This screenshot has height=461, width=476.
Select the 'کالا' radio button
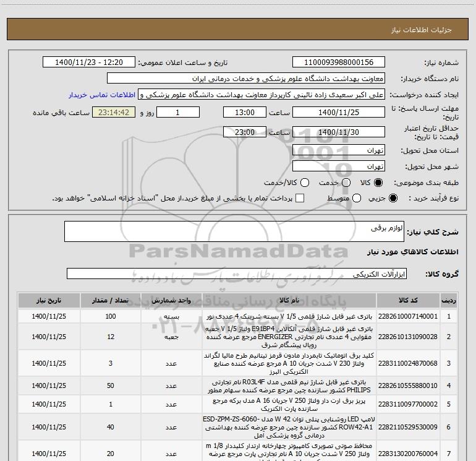pos(378,183)
